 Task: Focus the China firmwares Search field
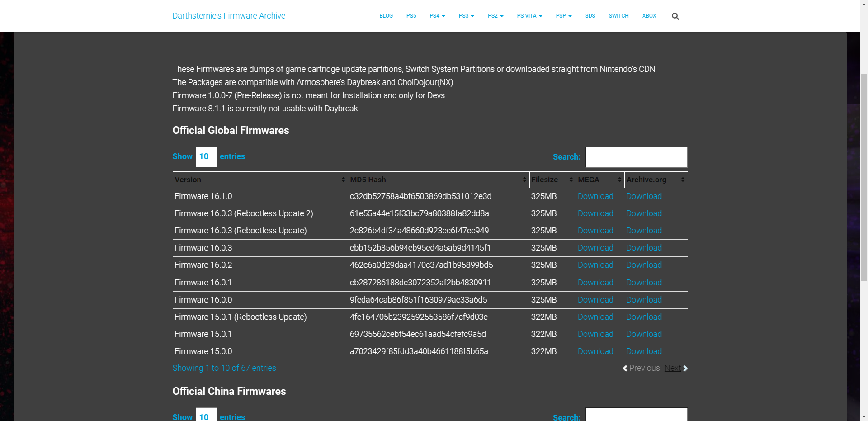pos(637,415)
